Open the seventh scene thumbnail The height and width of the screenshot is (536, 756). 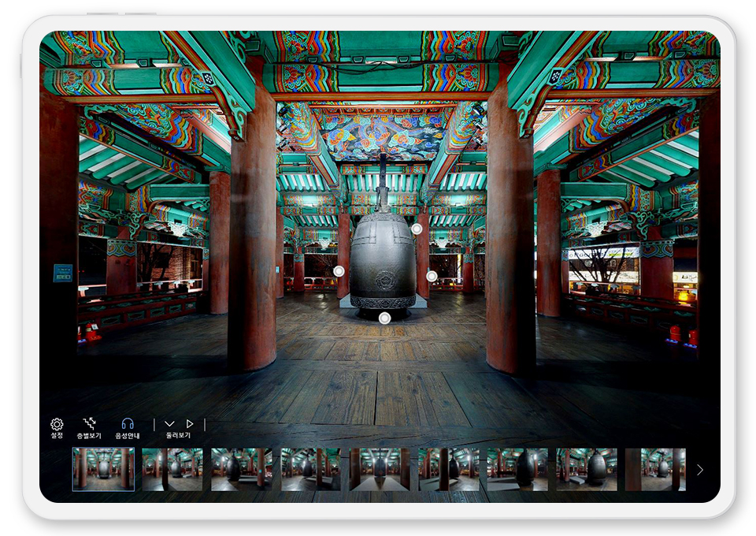click(x=518, y=469)
